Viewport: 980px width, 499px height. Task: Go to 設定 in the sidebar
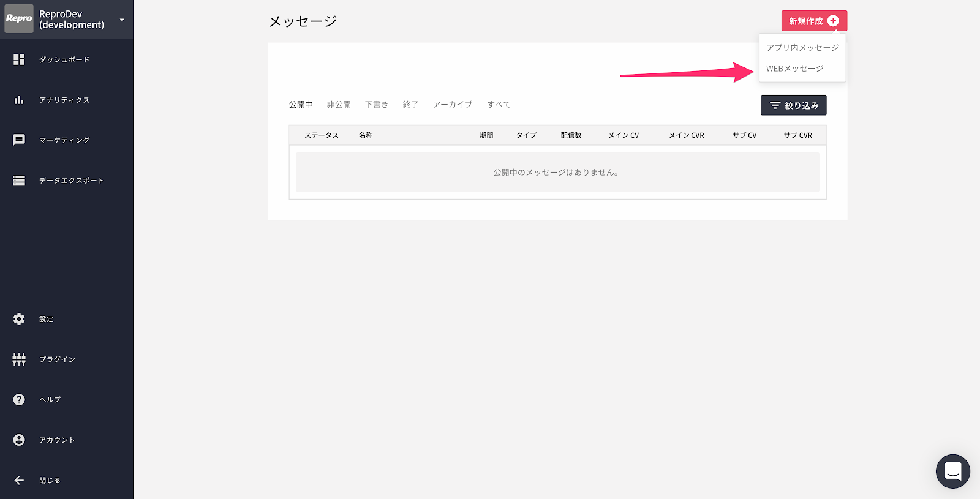coord(47,319)
